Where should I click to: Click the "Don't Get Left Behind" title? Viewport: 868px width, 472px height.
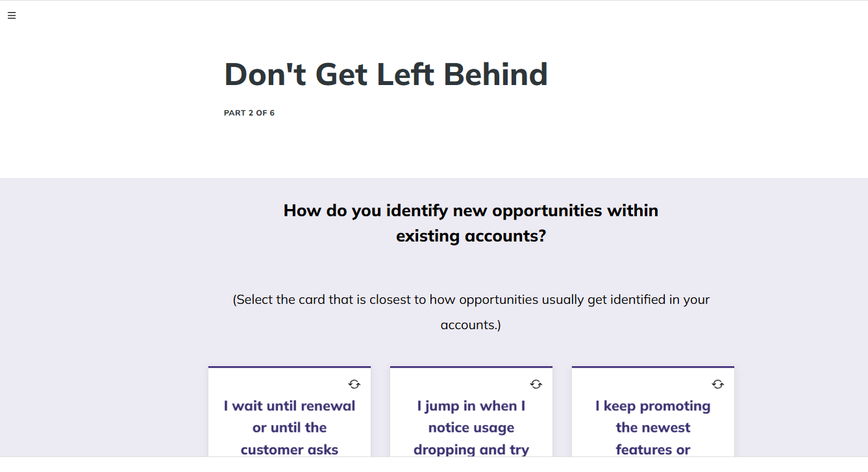386,74
